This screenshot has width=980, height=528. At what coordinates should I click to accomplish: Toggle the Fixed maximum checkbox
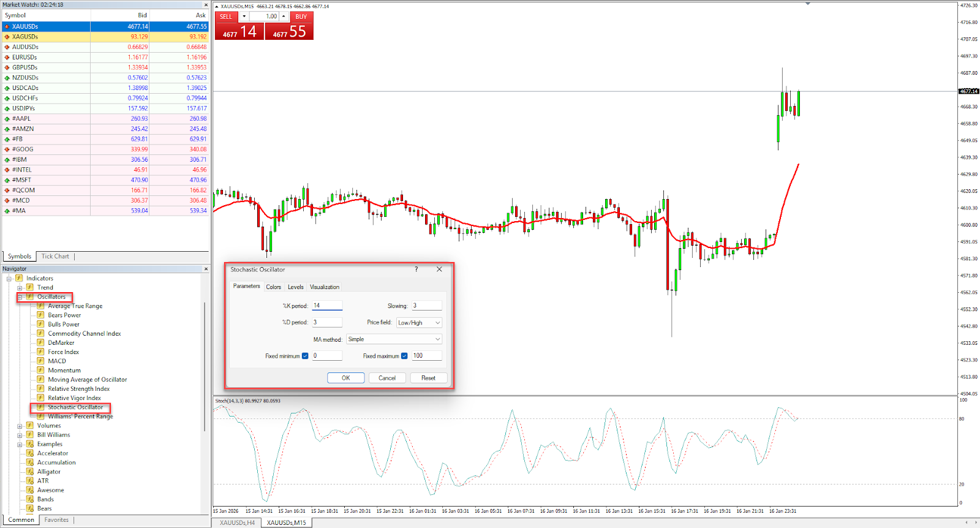pos(404,356)
